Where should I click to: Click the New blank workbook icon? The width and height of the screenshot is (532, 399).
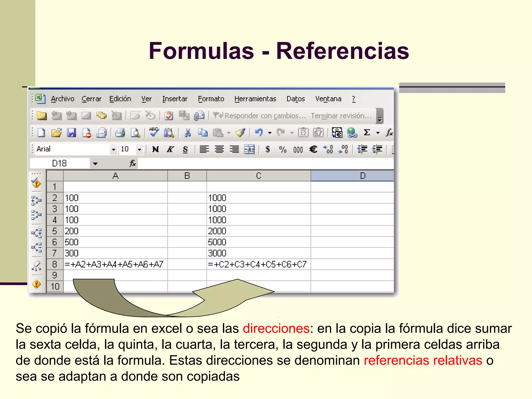tap(42, 133)
